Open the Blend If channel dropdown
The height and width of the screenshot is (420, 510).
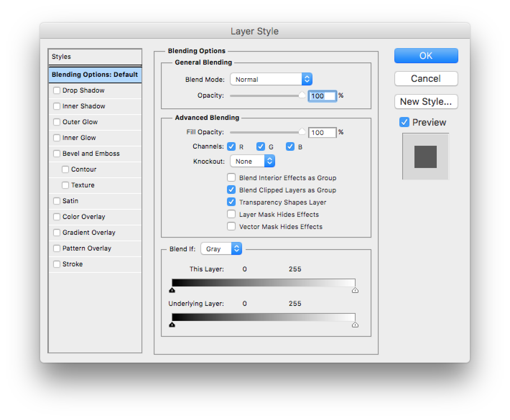[221, 249]
